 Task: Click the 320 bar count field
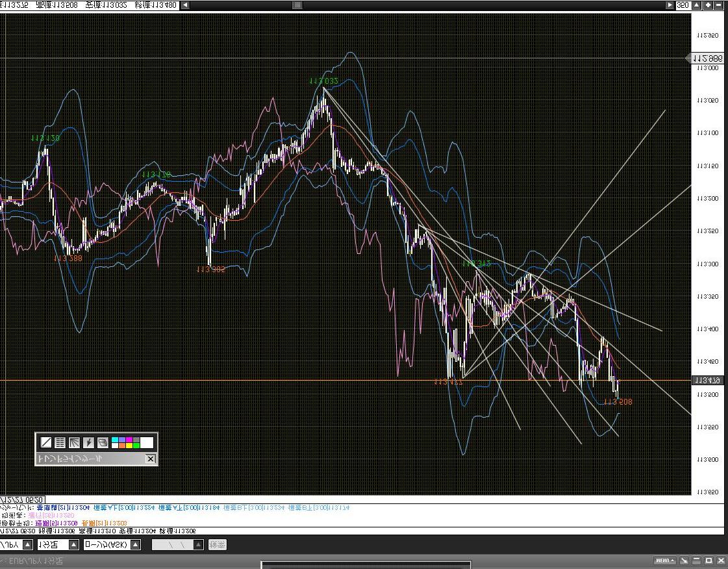[x=683, y=5]
